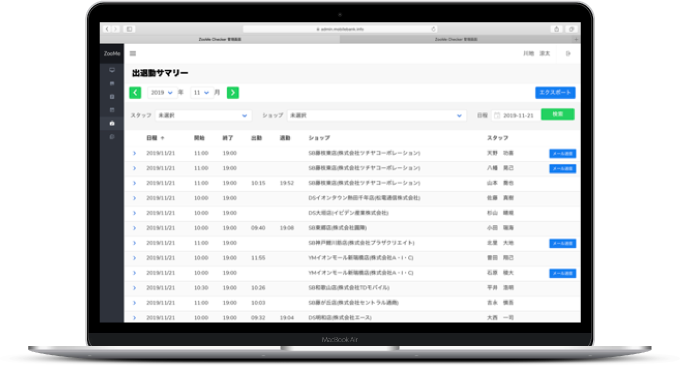The width and height of the screenshot is (680, 366).
Task: Send mail for staff 八幡 row
Action: point(562,168)
